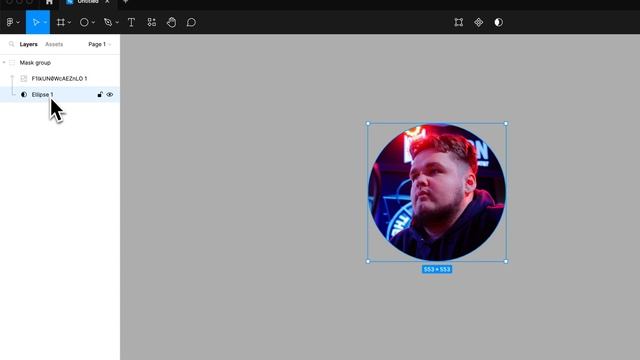
Task: Close the Untitled file tab
Action: point(107,2)
